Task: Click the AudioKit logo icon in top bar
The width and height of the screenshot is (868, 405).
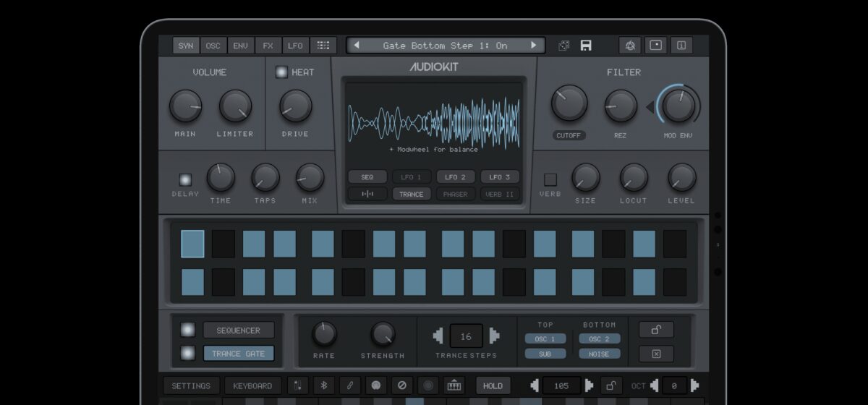Action: [630, 46]
